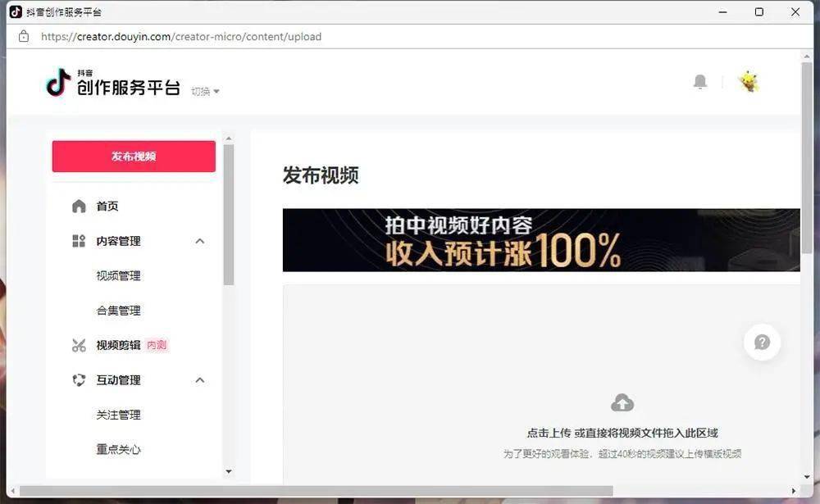The height and width of the screenshot is (504, 820).
Task: Select 合集管理 from the sidebar
Action: pos(118,311)
